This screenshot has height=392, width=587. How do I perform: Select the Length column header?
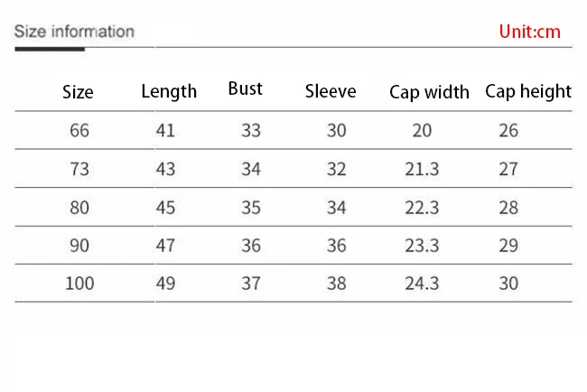169,91
